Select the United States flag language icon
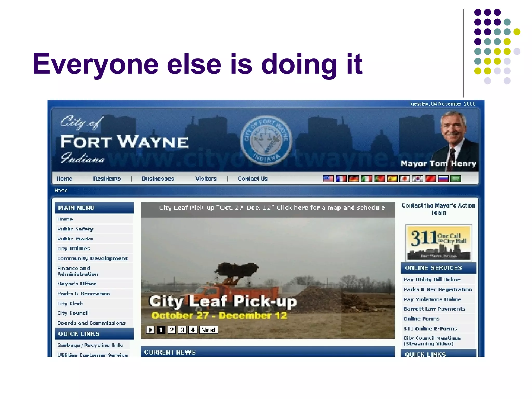The width and height of the screenshot is (532, 399). [328, 179]
